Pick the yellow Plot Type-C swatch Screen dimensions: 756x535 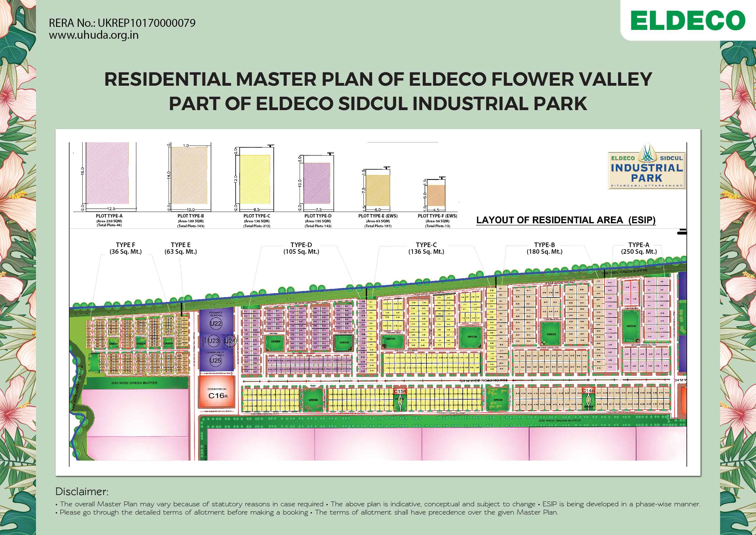[255, 180]
